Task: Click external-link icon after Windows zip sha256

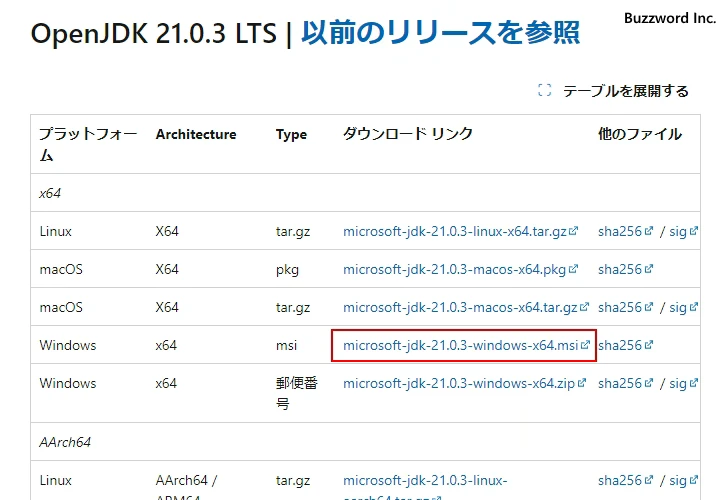Action: tap(649, 383)
